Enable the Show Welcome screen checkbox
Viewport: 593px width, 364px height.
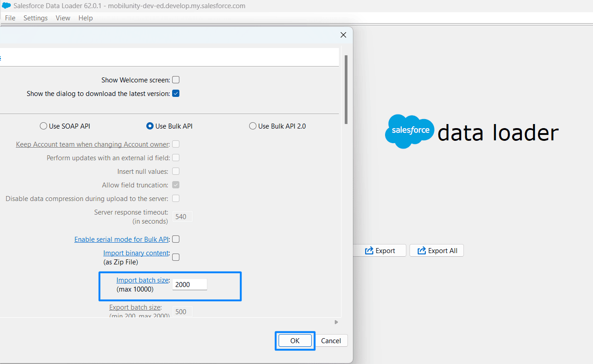click(176, 80)
